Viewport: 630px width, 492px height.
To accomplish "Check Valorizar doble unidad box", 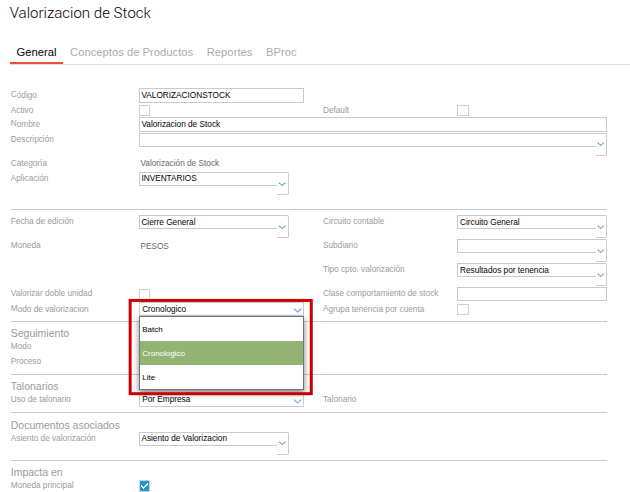I will pyautogui.click(x=145, y=294).
